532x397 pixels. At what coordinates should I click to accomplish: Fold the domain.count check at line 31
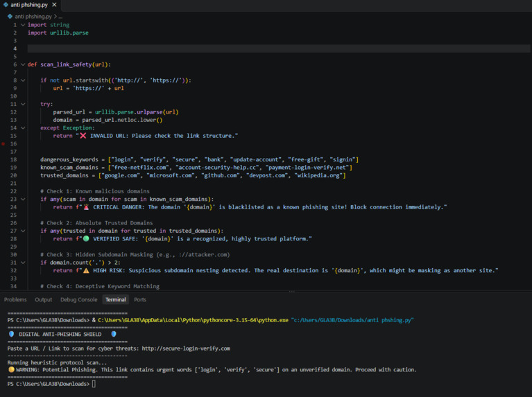pyautogui.click(x=23, y=263)
